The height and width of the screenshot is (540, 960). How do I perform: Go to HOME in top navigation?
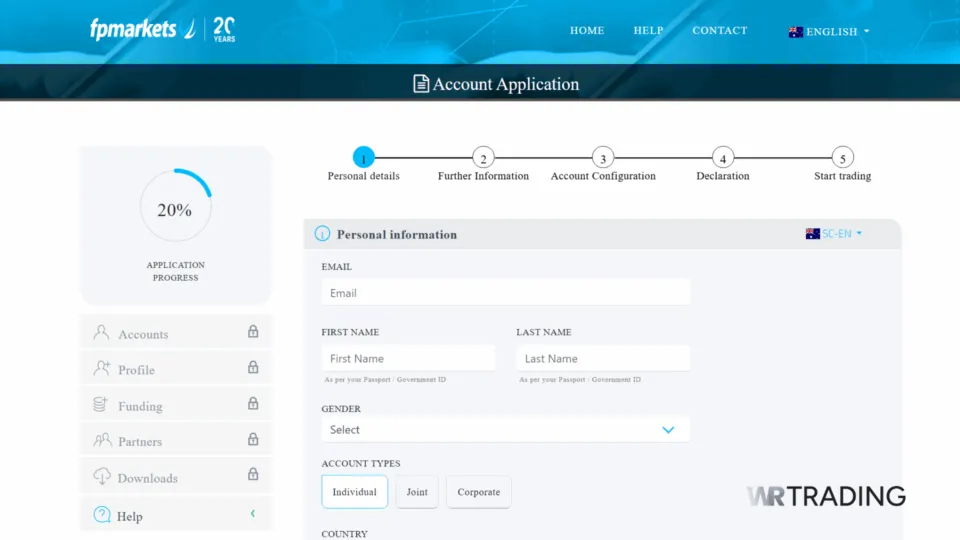click(587, 31)
